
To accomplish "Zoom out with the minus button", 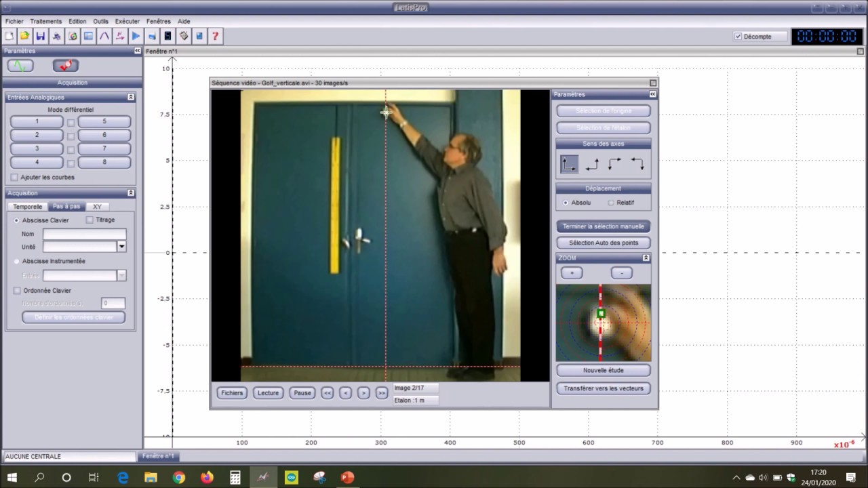I will point(622,272).
